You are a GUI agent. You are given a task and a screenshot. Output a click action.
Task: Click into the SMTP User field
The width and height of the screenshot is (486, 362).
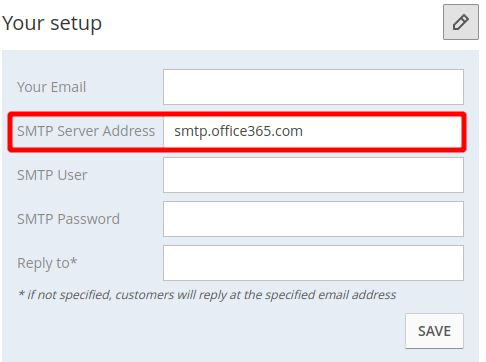[313, 175]
